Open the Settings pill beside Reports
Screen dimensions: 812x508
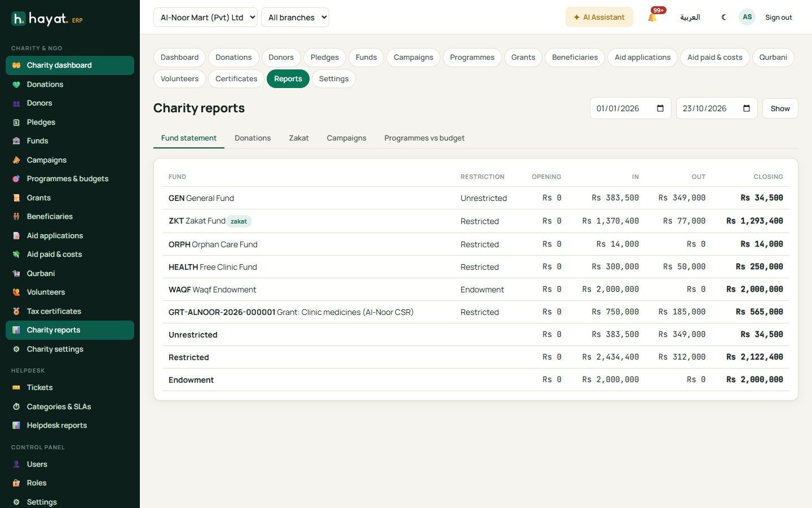point(334,79)
